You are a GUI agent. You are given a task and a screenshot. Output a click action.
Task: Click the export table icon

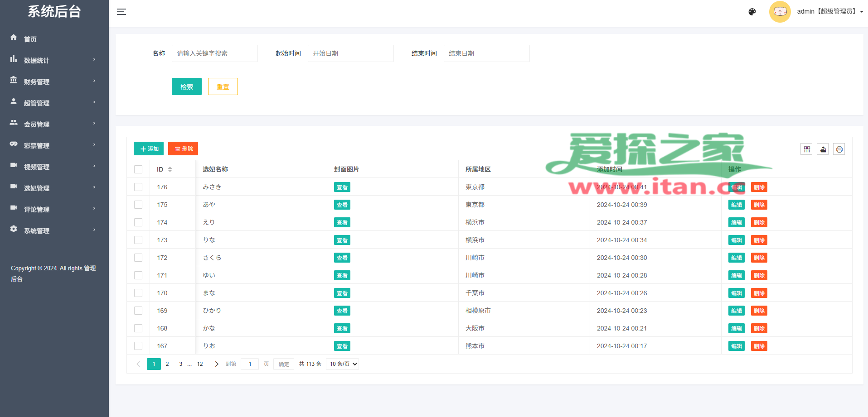823,149
